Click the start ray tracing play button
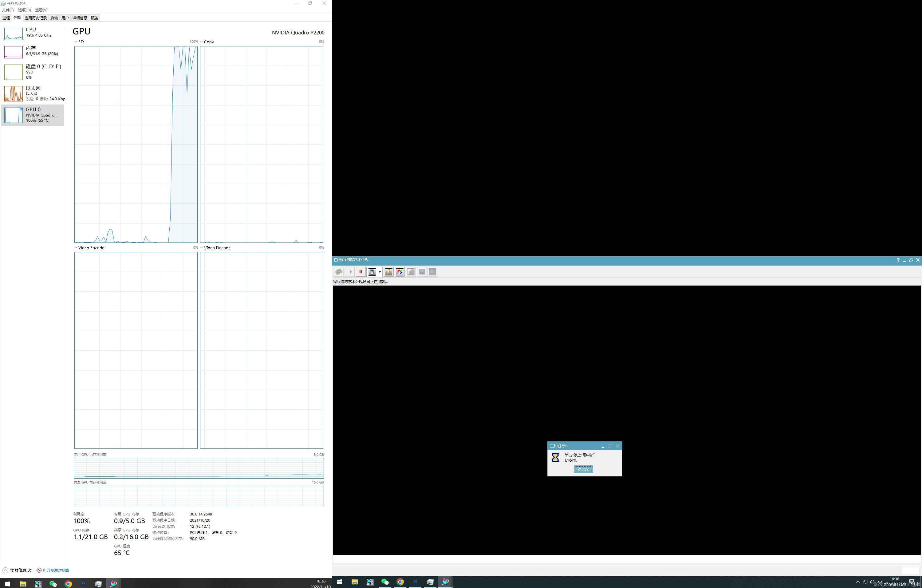Image resolution: width=922 pixels, height=588 pixels. point(350,272)
